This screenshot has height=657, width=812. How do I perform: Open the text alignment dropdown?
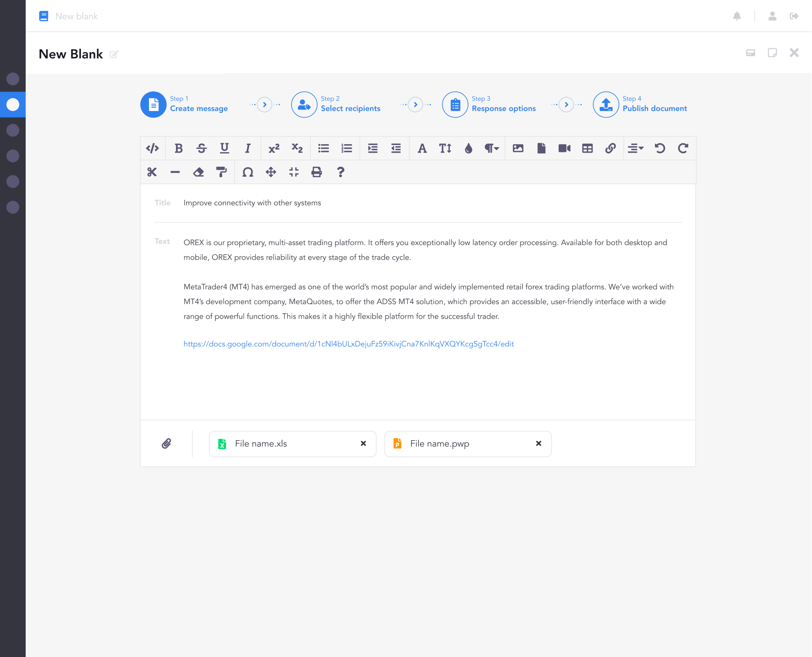(635, 148)
